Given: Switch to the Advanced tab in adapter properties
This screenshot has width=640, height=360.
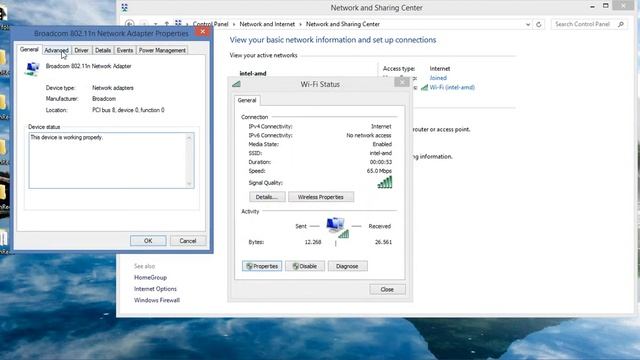Looking at the screenshot, I should point(56,50).
